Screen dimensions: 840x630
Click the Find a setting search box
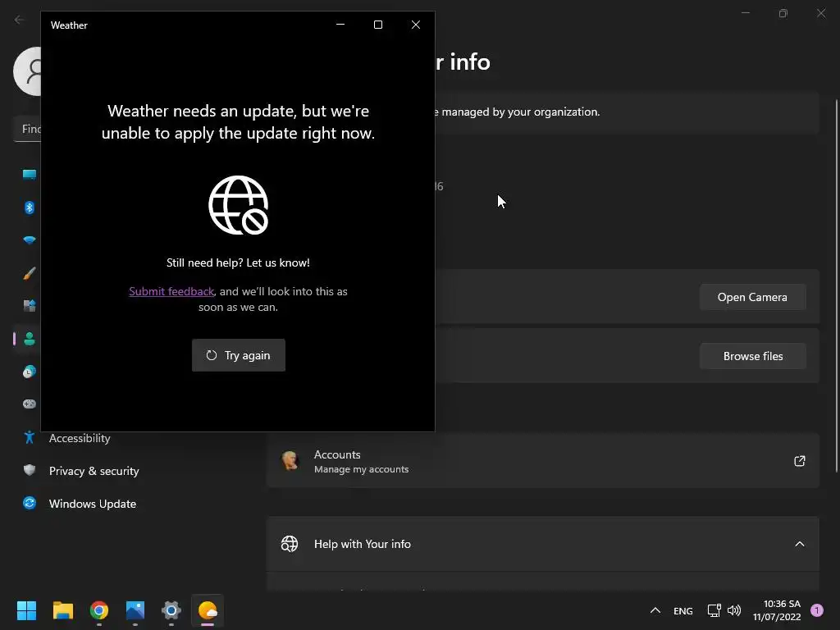point(27,129)
